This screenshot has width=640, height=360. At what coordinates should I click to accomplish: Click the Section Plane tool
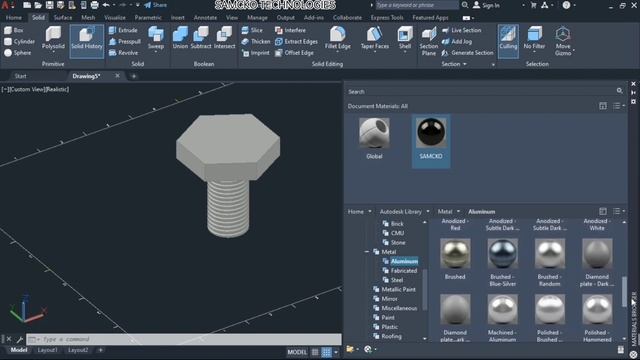click(x=429, y=41)
